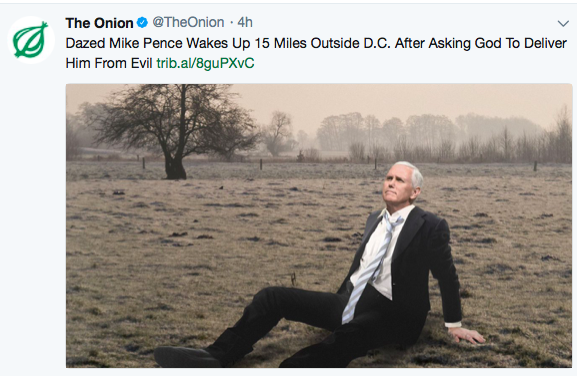Open the trib.al/8guPXvC link
Screen dimensions: 577x376
(205, 63)
